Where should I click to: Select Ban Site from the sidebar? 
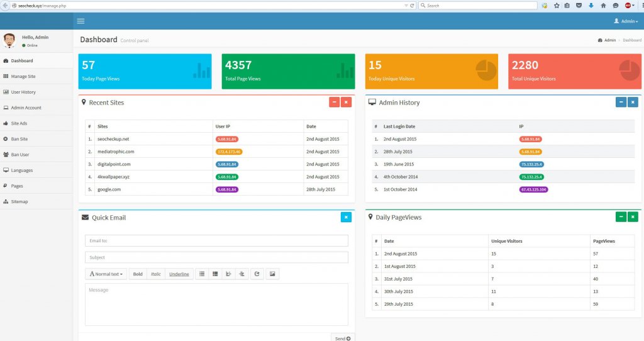pos(19,139)
